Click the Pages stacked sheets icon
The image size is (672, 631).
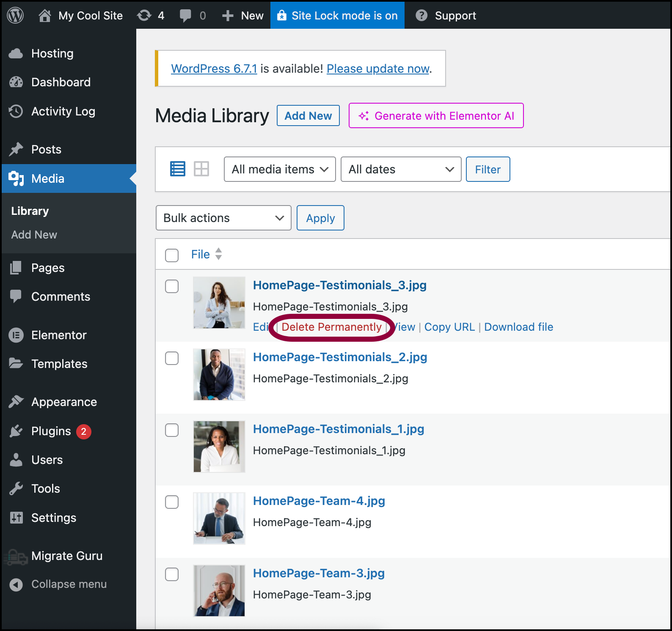tap(16, 268)
